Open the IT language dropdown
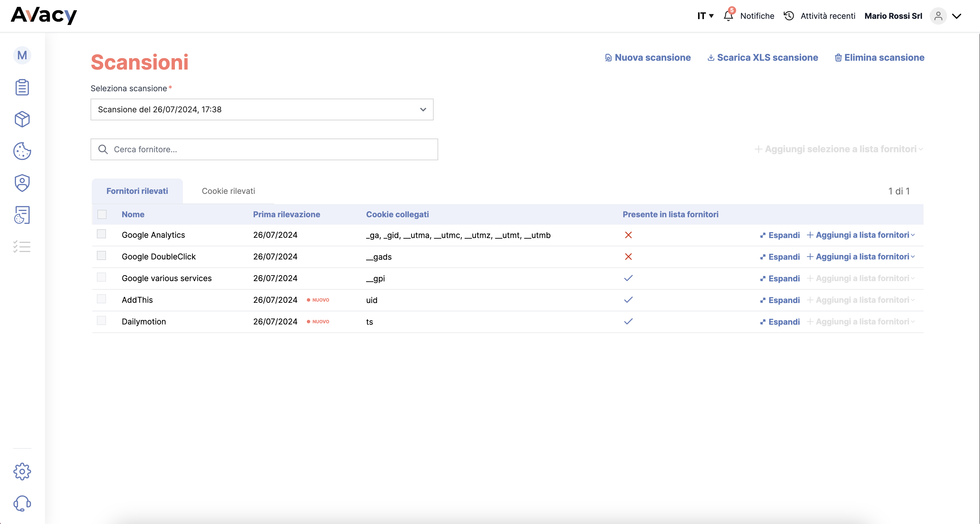980x524 pixels. coord(705,16)
